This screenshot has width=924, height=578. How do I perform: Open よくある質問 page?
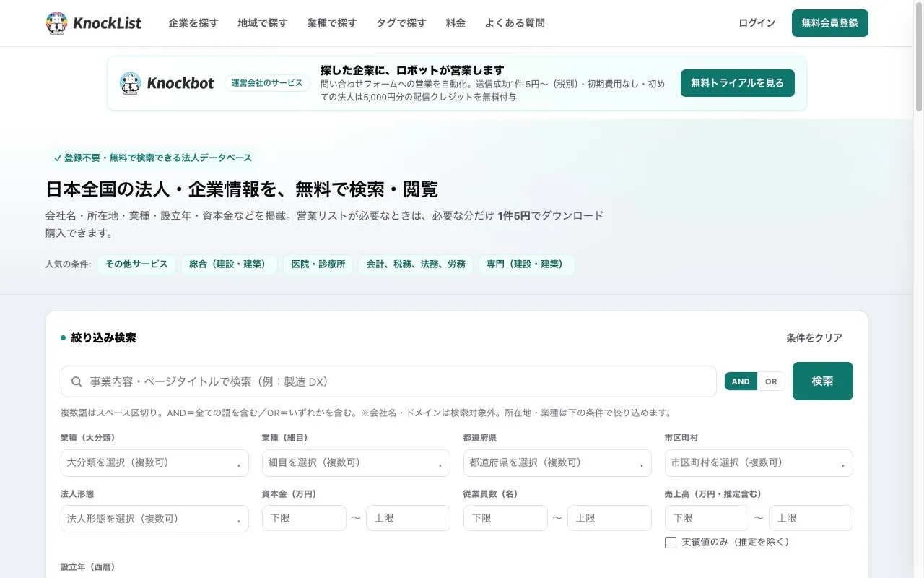point(515,23)
